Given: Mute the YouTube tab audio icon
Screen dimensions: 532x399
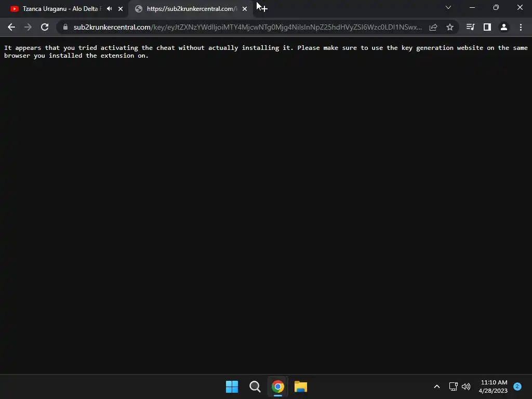Looking at the screenshot, I should 109,9.
